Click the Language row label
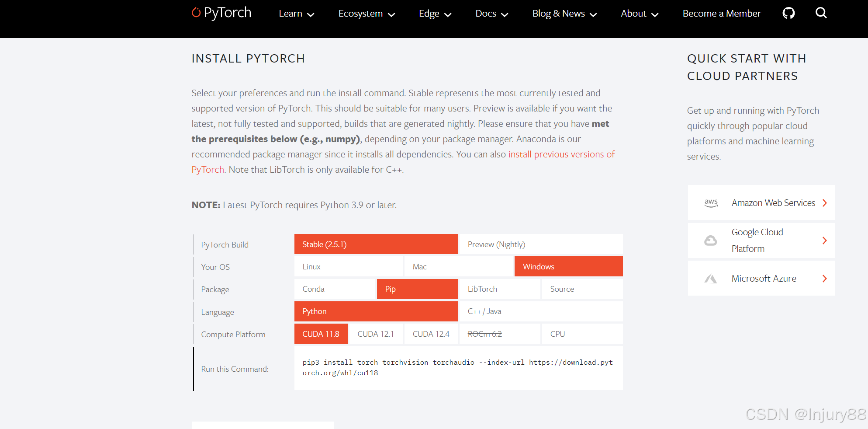 point(218,312)
